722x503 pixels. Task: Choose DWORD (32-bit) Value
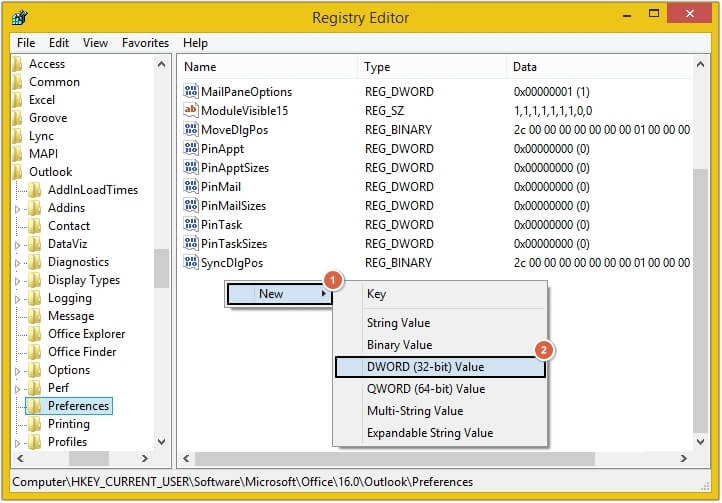(440, 367)
